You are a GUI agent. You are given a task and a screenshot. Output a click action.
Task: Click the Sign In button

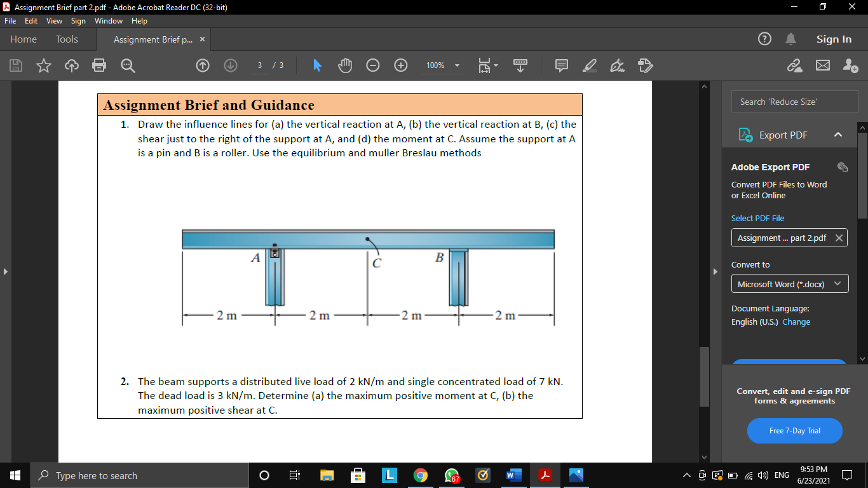click(833, 39)
